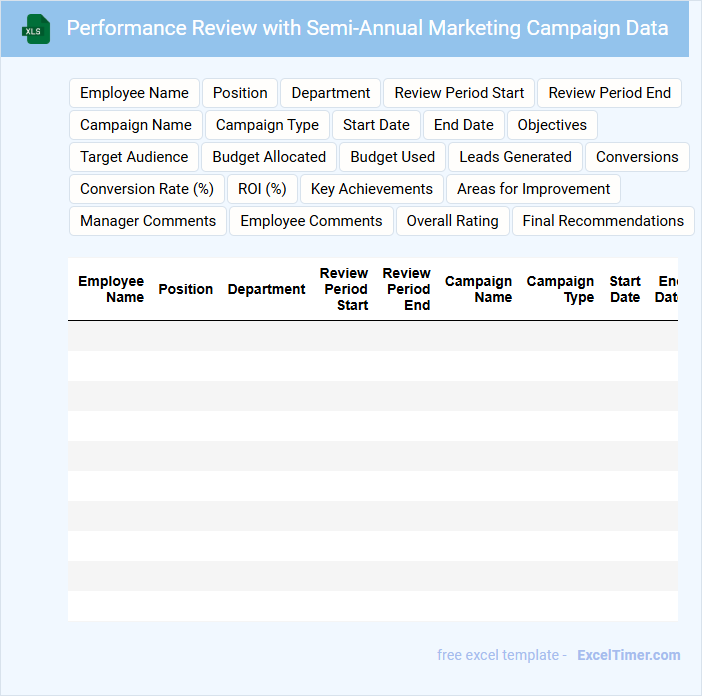Click the Key Achievements tag
The width and height of the screenshot is (702, 696).
point(372,189)
